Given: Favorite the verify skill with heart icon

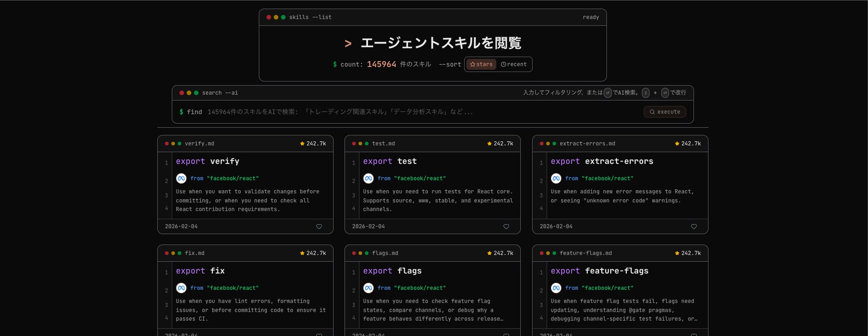Looking at the screenshot, I should (319, 226).
